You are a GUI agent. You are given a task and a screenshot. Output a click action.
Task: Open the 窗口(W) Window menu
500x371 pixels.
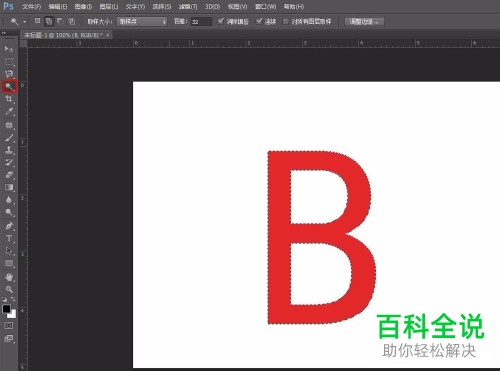point(265,7)
